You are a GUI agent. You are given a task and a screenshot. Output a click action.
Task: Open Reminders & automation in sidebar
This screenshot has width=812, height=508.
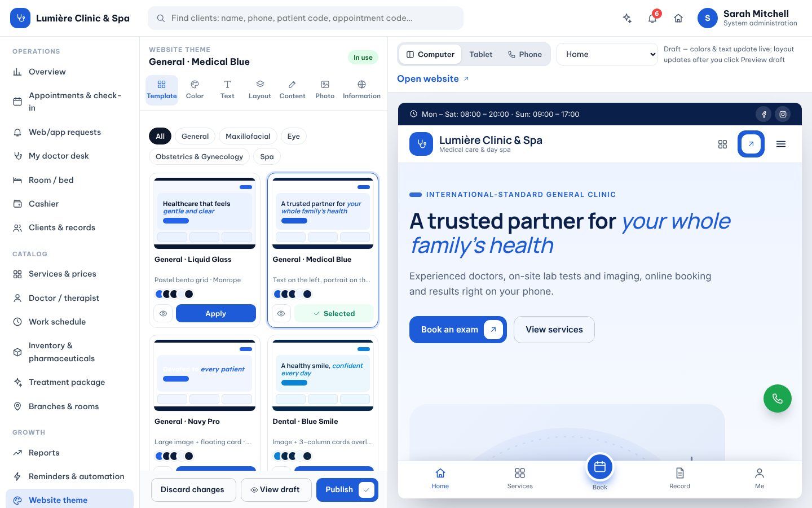pyautogui.click(x=69, y=476)
